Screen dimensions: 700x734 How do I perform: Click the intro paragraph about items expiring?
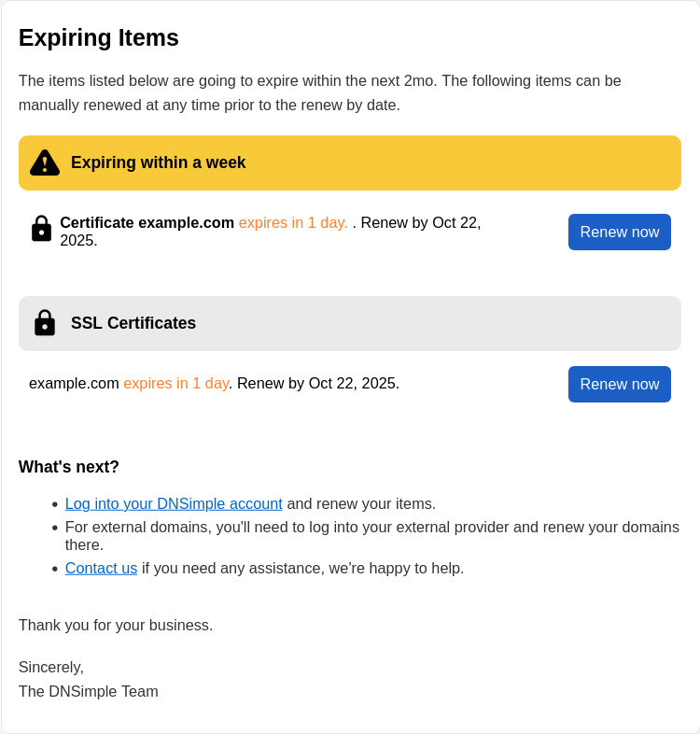click(319, 92)
